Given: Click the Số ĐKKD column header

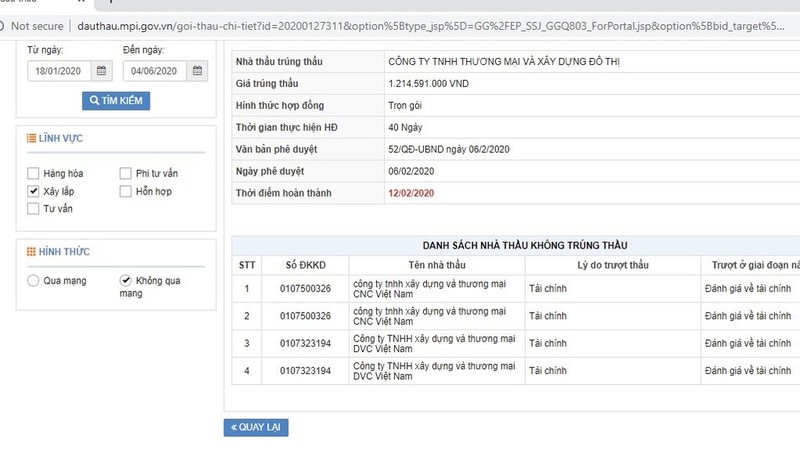Looking at the screenshot, I should coord(306,265).
